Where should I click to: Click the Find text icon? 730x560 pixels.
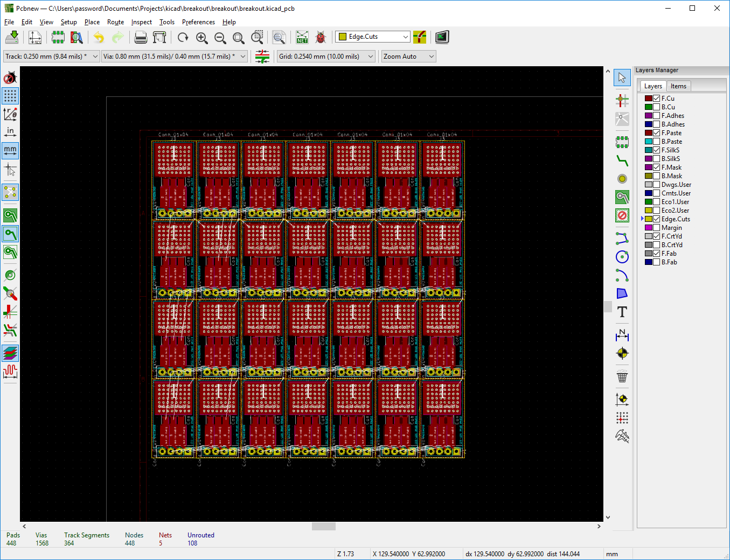[x=279, y=37]
